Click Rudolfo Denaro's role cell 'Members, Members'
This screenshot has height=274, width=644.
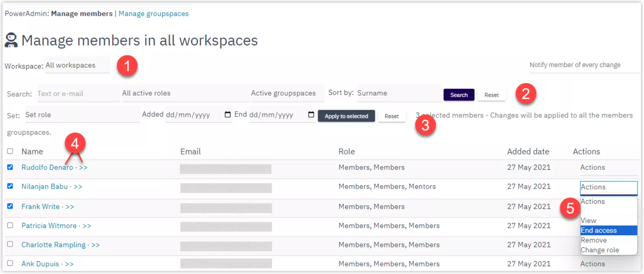coord(372,167)
